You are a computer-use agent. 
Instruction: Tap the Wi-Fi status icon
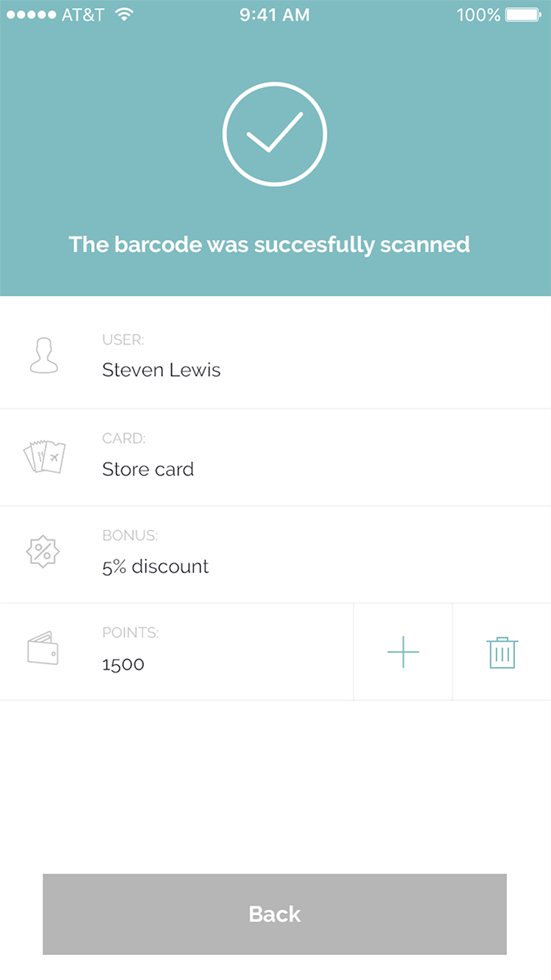click(124, 15)
